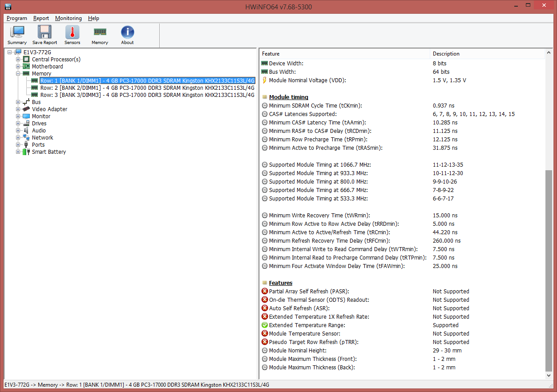Click the Features section heading
557x392 pixels.
tap(281, 283)
